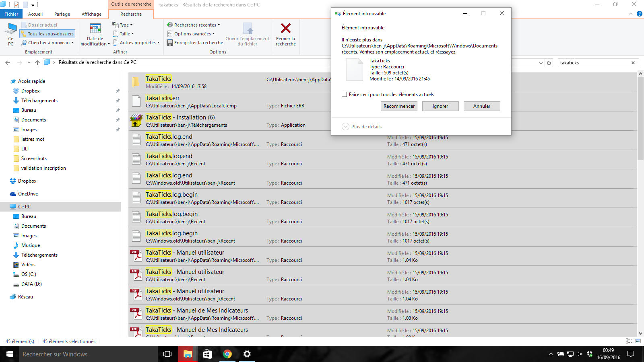Switch to the Recherche ribbon tab

coord(131,14)
